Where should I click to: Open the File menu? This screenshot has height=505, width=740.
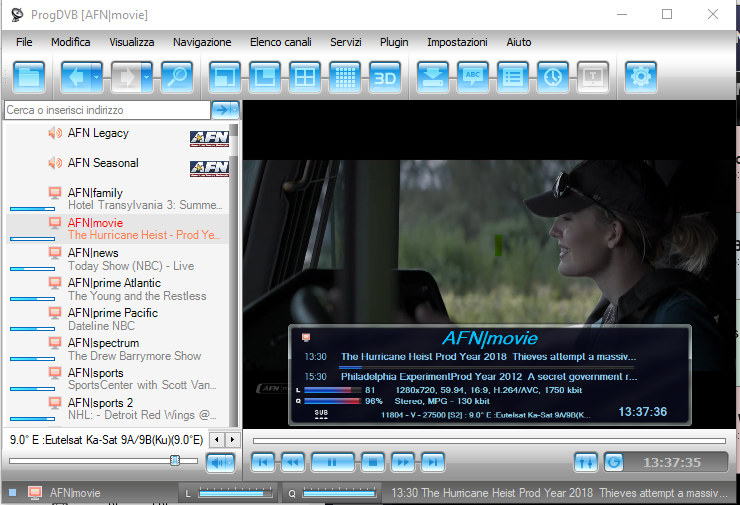pos(24,42)
